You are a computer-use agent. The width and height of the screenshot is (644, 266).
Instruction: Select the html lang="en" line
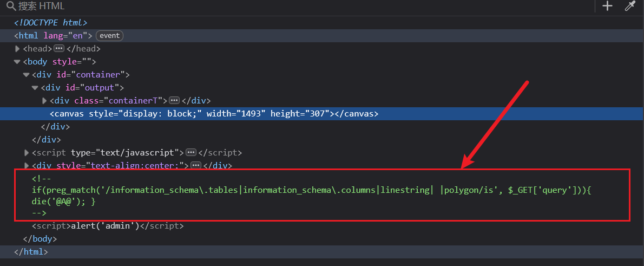pos(54,36)
